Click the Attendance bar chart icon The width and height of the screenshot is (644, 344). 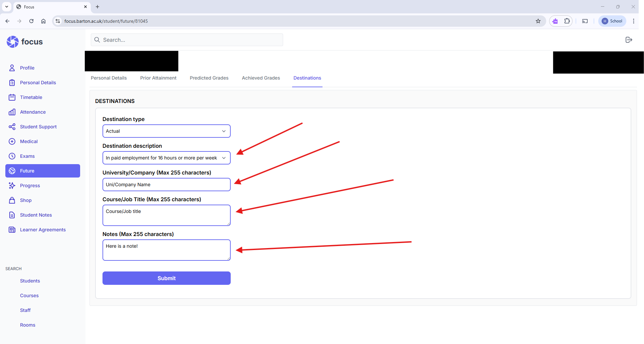click(12, 112)
